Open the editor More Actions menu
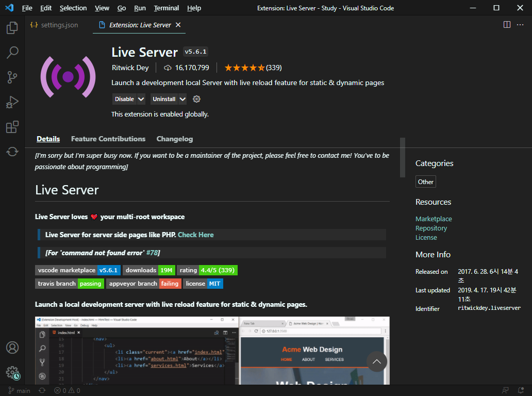 tap(521, 24)
